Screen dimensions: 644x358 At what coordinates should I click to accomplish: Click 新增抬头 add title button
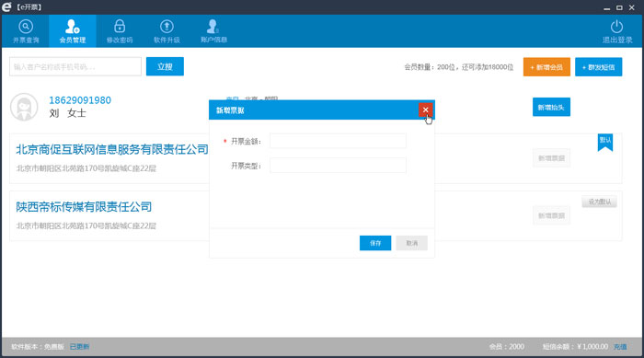[x=551, y=108]
